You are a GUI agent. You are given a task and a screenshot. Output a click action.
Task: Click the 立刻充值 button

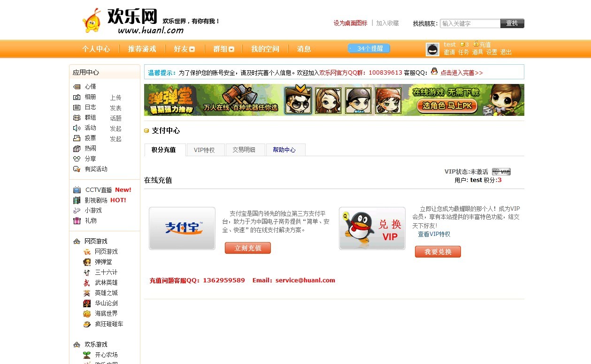pos(248,248)
